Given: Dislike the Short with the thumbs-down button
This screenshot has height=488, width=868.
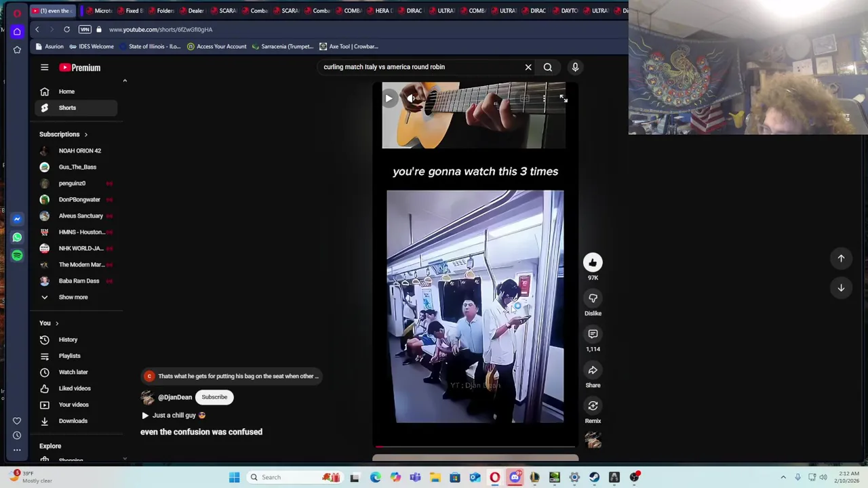Looking at the screenshot, I should pos(593,298).
